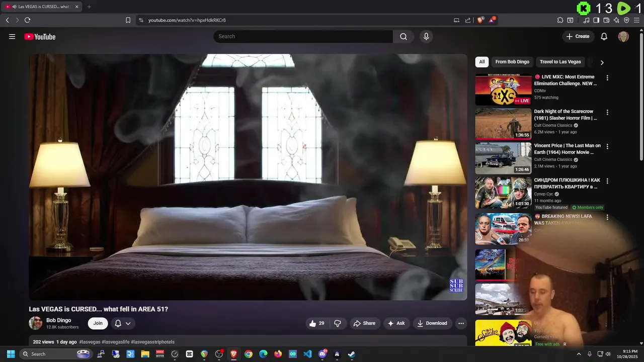This screenshot has height=362, width=644.
Task: Open Windows Start menu
Action: pyautogui.click(x=11, y=354)
